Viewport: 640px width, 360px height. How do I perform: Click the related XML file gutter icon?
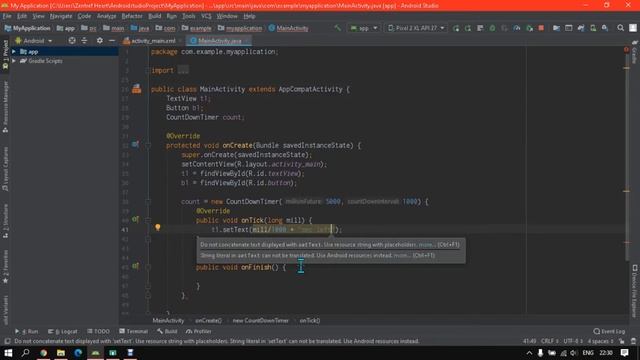[136, 89]
